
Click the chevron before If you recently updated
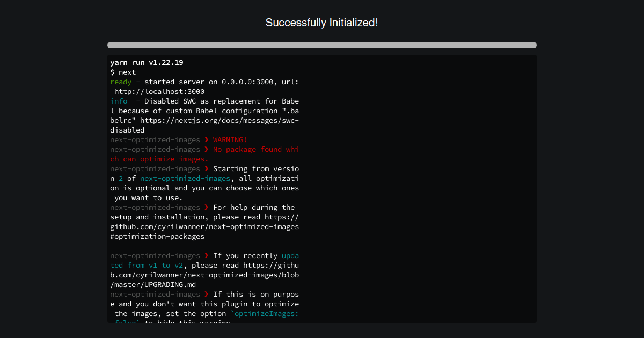point(207,255)
